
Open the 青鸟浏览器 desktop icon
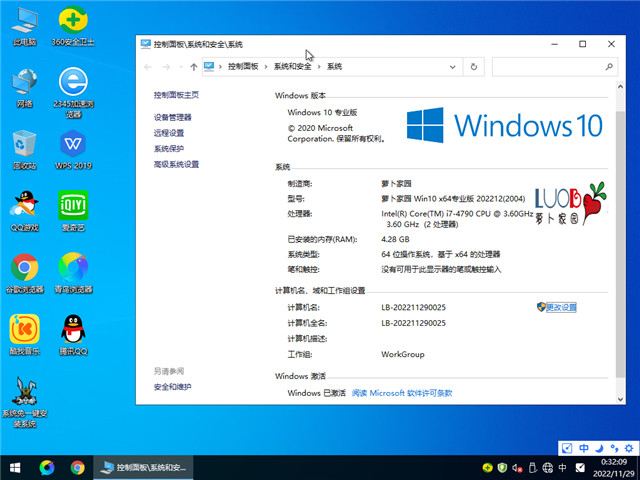pos(73,273)
